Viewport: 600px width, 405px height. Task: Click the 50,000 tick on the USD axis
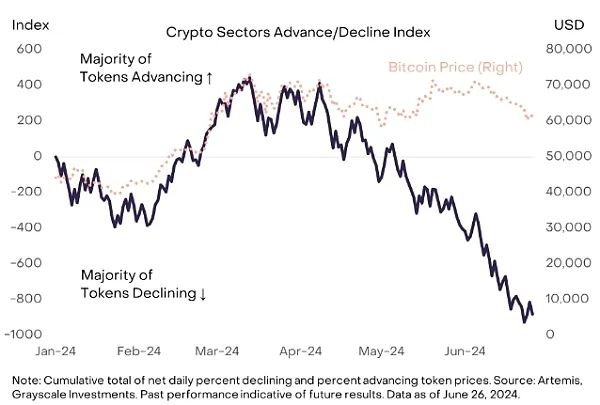(569, 156)
